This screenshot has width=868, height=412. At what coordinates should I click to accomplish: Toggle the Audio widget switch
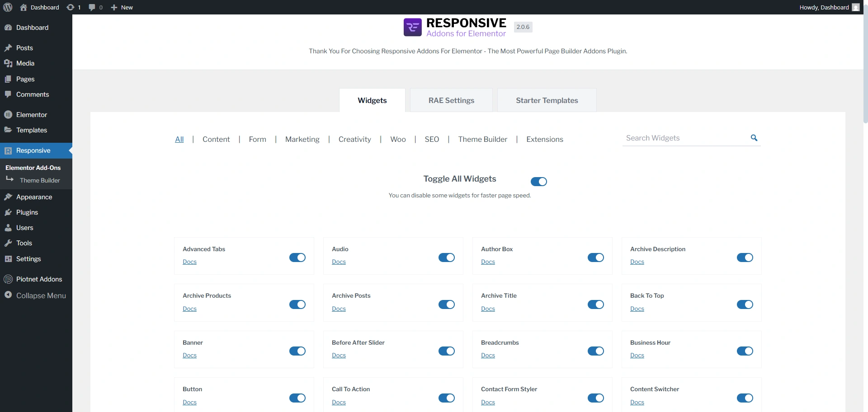pos(447,257)
